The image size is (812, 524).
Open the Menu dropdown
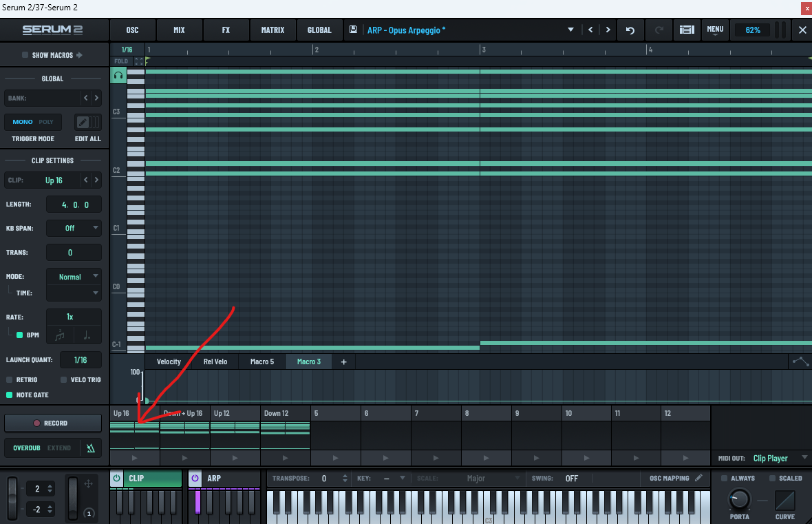click(715, 30)
